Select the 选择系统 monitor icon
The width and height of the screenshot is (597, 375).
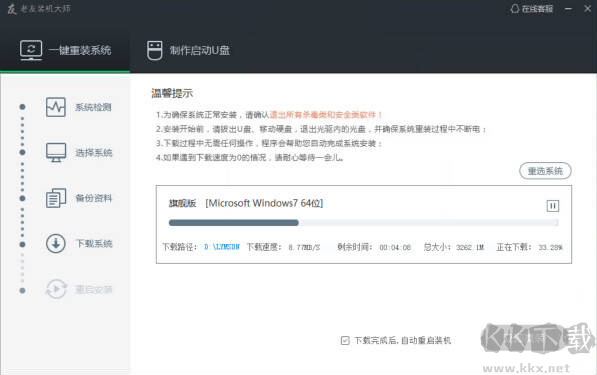point(56,152)
